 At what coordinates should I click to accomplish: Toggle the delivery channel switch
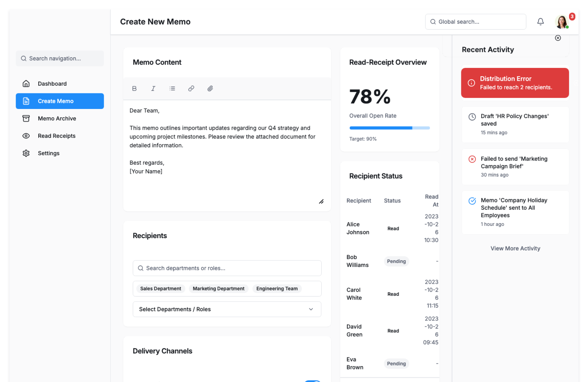312,381
